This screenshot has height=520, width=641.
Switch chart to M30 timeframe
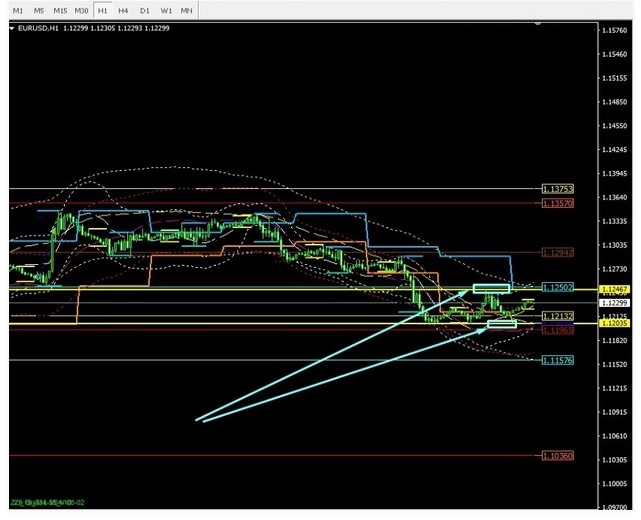[x=82, y=10]
